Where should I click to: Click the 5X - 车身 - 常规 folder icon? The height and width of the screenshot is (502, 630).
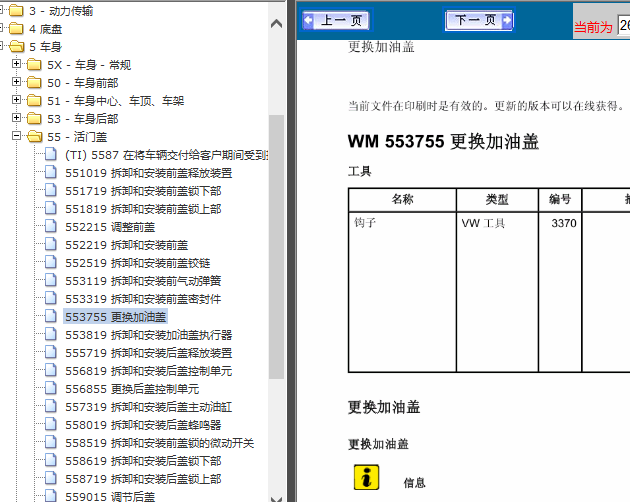pos(34,64)
